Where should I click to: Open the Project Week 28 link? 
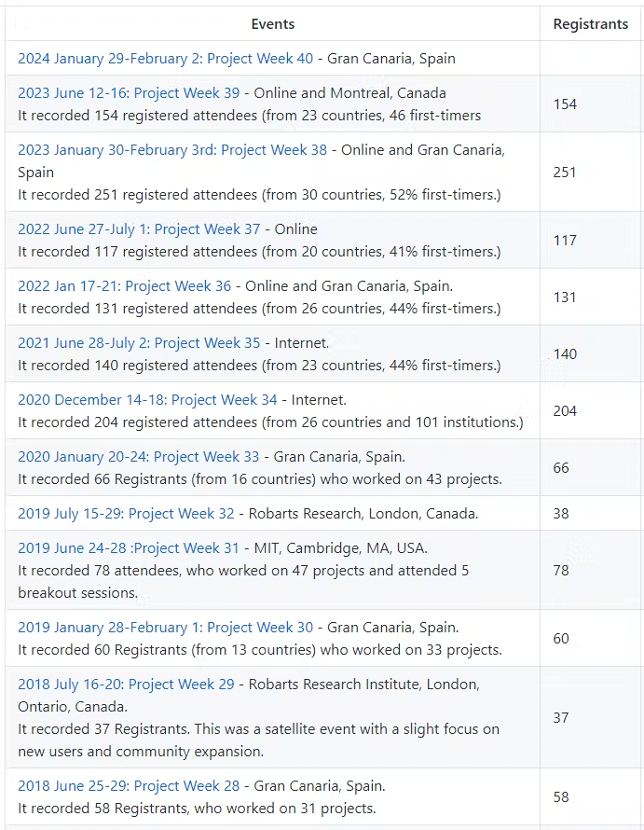[129, 785]
